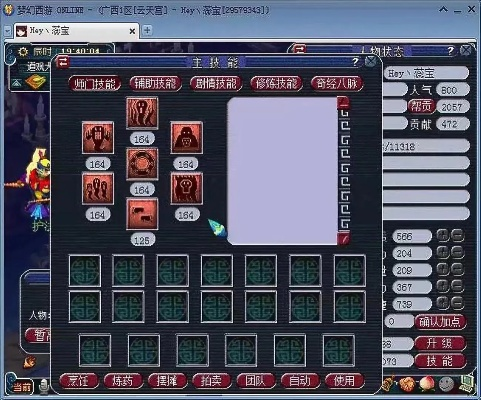Click the 摆摊 button
This screenshot has height=400, width=481.
pyautogui.click(x=167, y=380)
